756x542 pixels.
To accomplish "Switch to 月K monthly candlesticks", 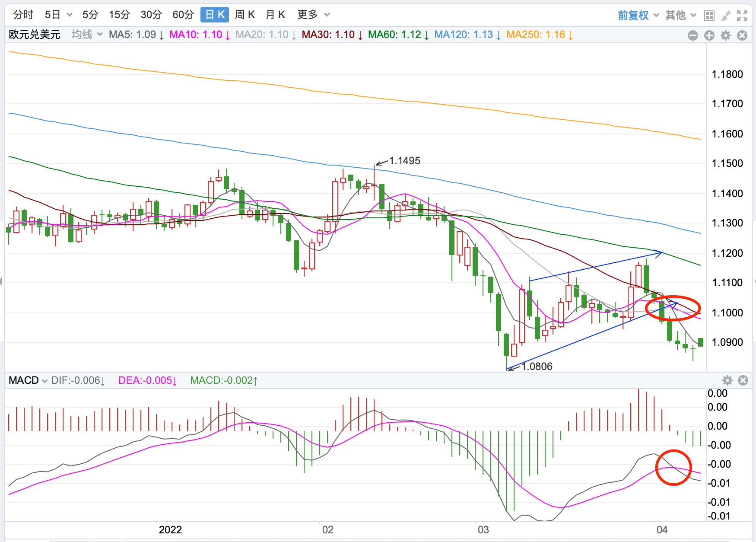I will coord(276,15).
